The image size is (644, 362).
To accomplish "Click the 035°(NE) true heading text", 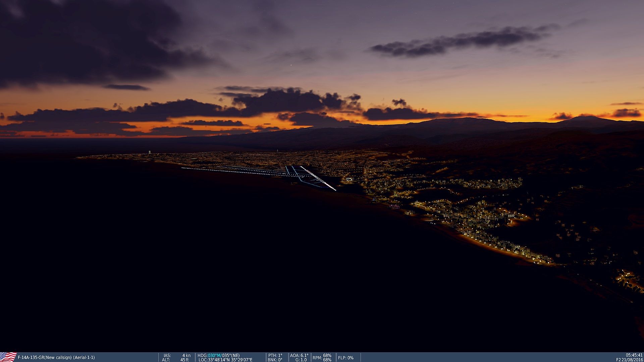I will [231, 355].
